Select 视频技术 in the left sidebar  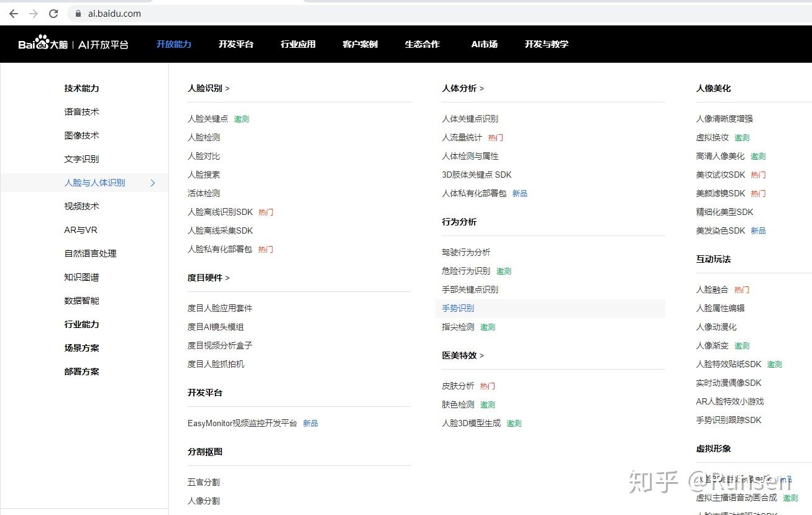[x=82, y=206]
